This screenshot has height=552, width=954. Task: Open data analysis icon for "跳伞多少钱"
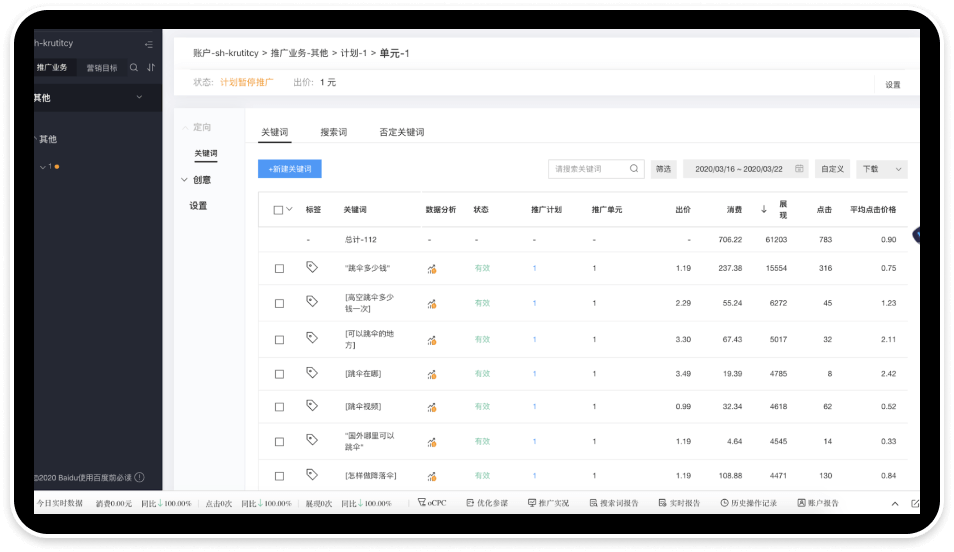click(x=431, y=268)
